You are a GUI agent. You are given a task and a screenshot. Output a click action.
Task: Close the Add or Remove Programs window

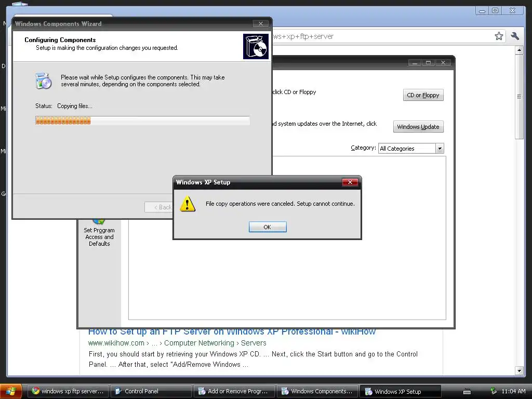pos(443,63)
